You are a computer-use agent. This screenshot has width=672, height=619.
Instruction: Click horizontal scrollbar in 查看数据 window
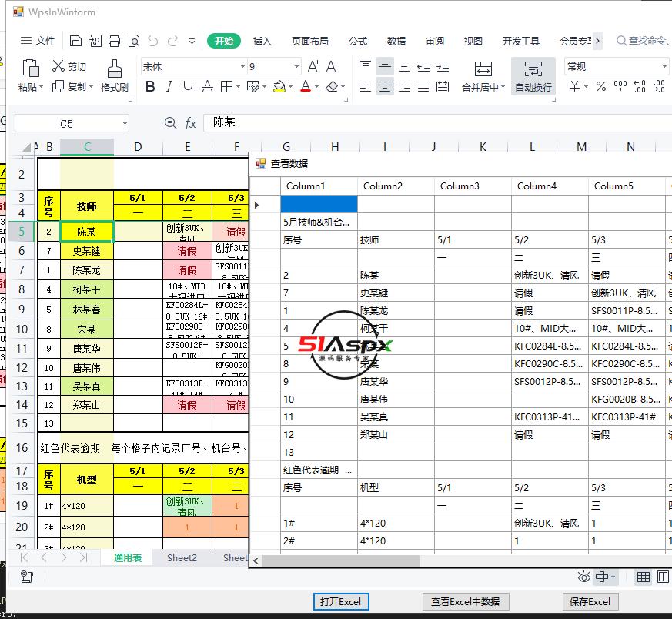click(342, 560)
